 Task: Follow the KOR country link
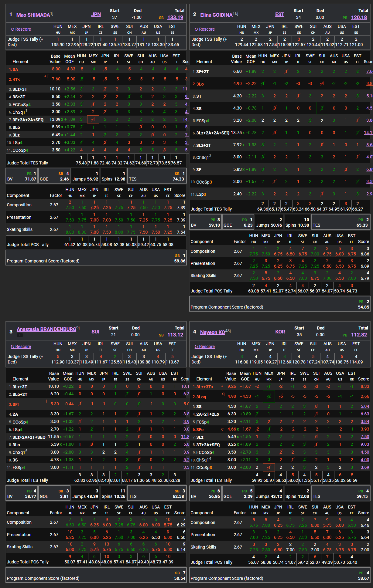pyautogui.click(x=280, y=332)
